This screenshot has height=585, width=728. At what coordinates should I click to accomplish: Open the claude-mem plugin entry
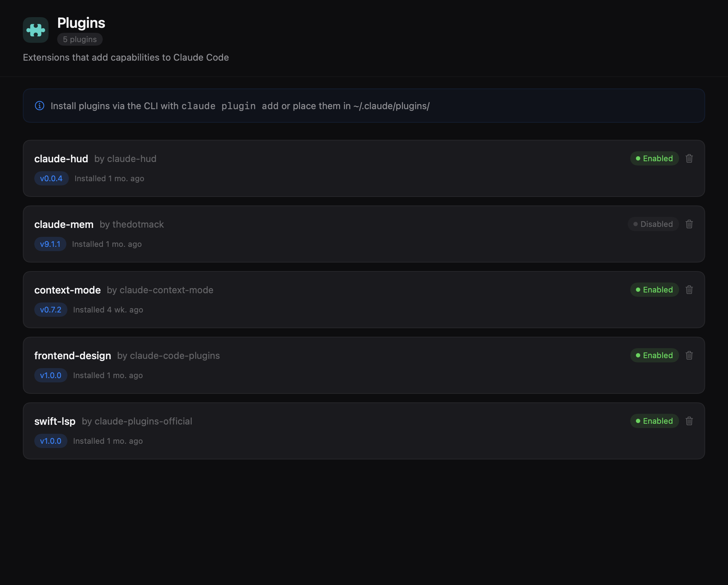357,234
